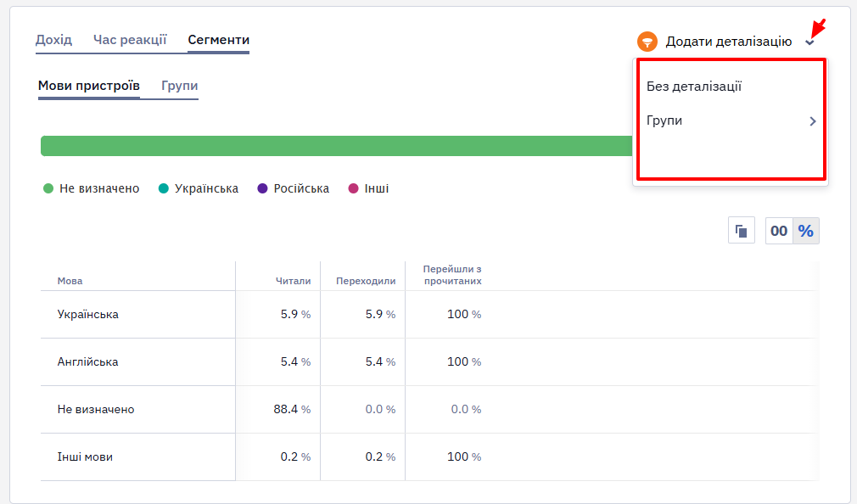
Task: Choose Групи in detail dropdown menu
Action: click(664, 120)
